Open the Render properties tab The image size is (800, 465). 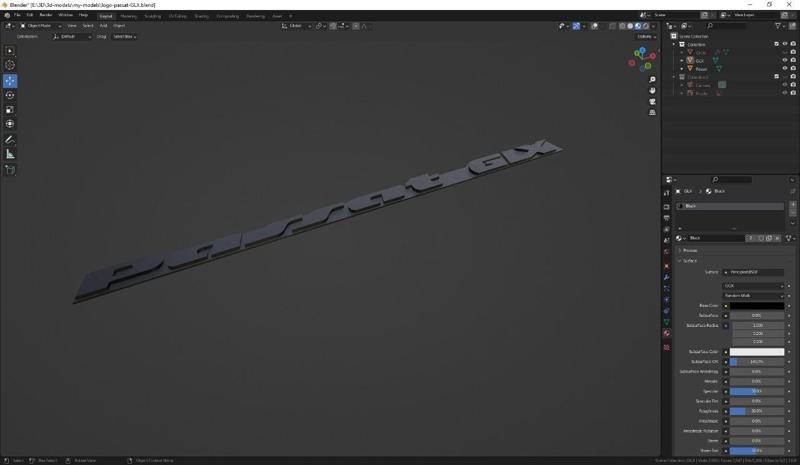666,207
